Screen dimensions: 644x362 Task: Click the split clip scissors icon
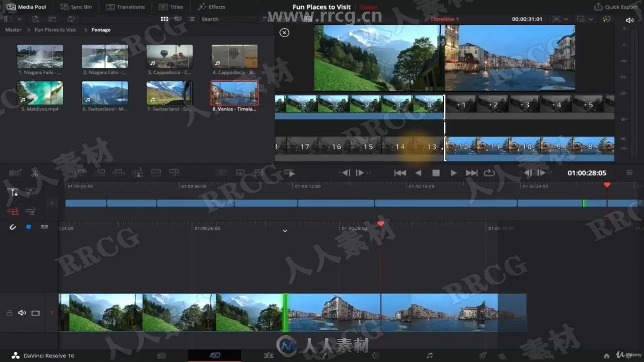tap(34, 174)
